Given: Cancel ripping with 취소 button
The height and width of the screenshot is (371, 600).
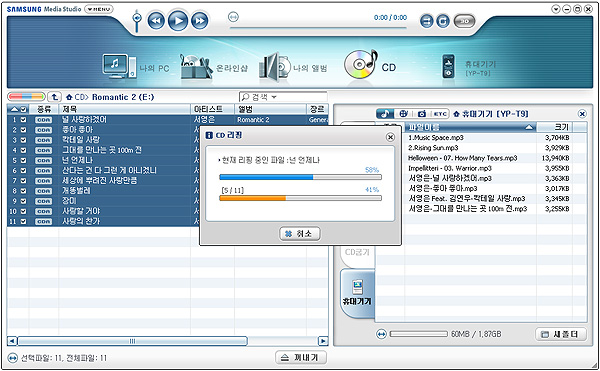Looking at the screenshot, I should (300, 233).
